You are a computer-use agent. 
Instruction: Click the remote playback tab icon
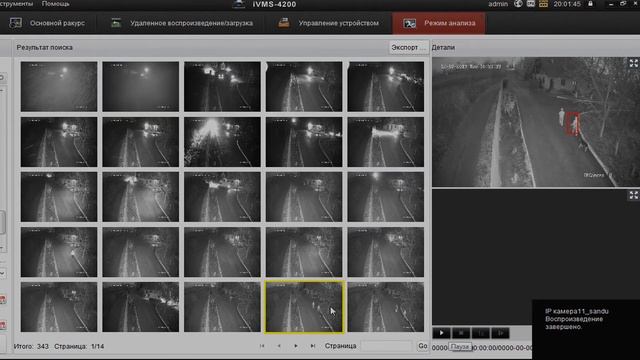coord(116,23)
